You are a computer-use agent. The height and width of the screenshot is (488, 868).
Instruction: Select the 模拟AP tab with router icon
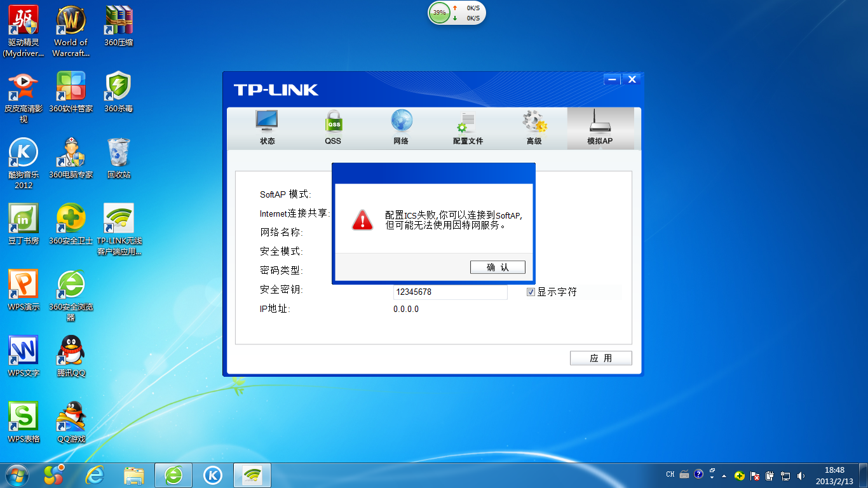tap(600, 128)
